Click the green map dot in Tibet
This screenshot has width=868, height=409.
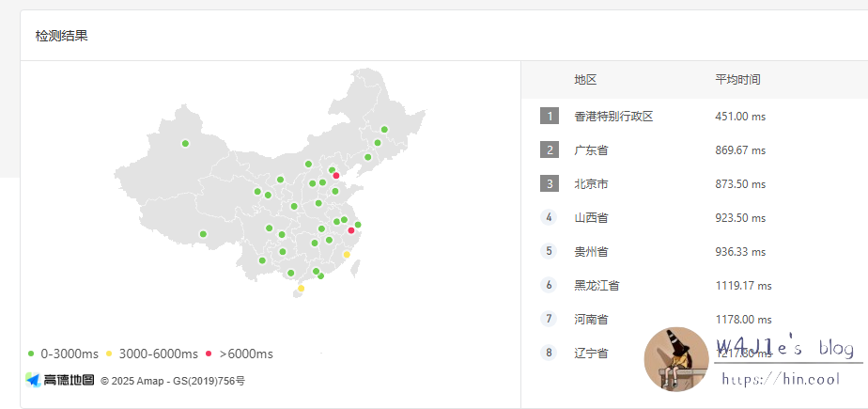point(203,234)
